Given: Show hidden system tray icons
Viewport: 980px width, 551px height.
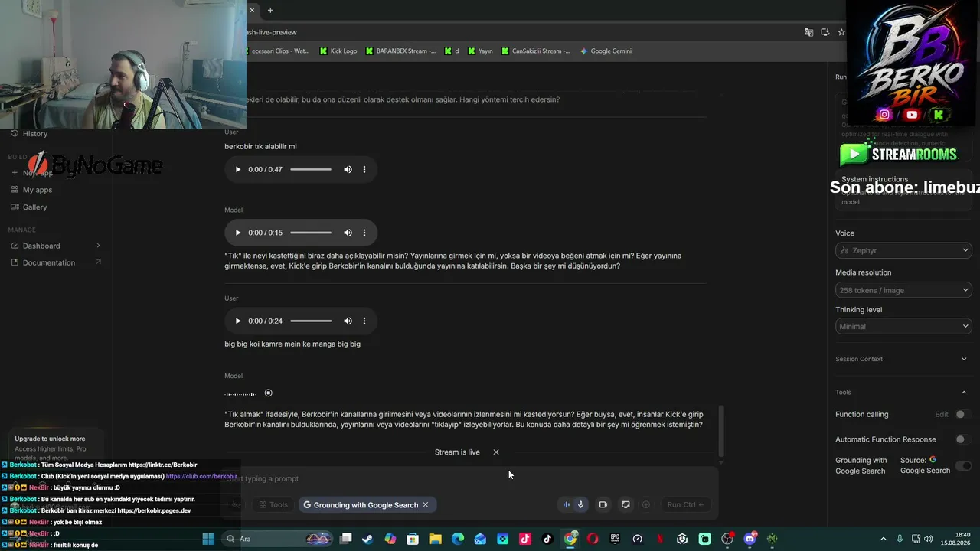Looking at the screenshot, I should pos(884,539).
